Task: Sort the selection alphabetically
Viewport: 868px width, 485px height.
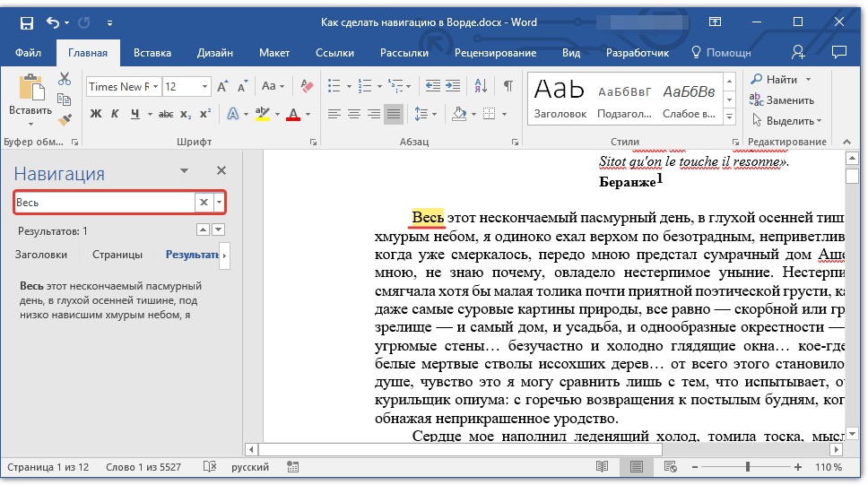Action: pos(481,86)
